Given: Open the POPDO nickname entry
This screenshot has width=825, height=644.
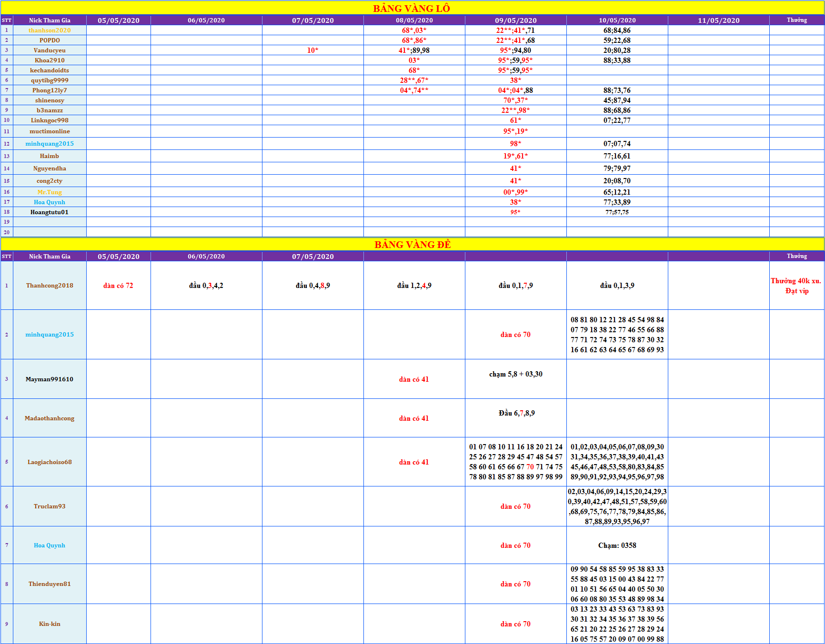Looking at the screenshot, I should point(50,40).
